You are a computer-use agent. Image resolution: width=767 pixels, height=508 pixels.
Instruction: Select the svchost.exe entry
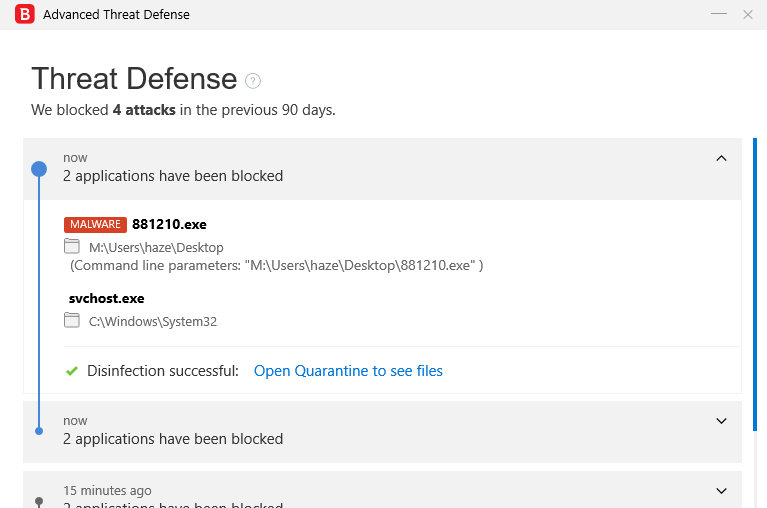tap(107, 298)
